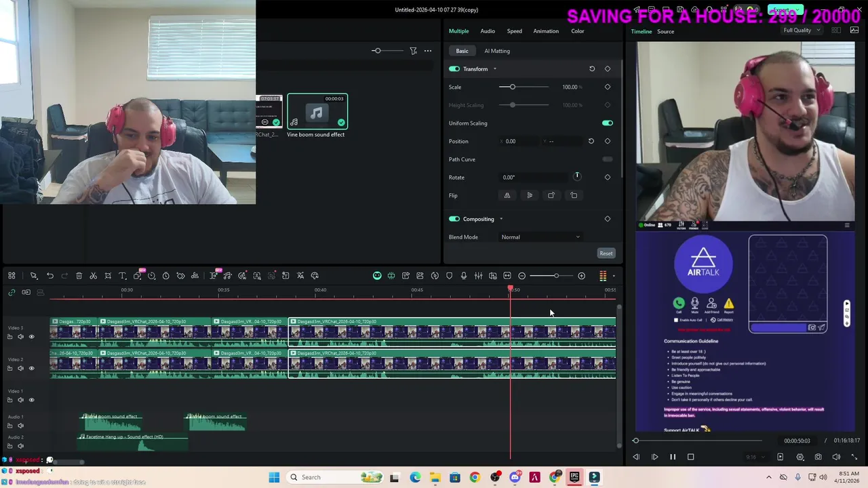
Task: Toggle the timeline link icon
Action: [12, 292]
